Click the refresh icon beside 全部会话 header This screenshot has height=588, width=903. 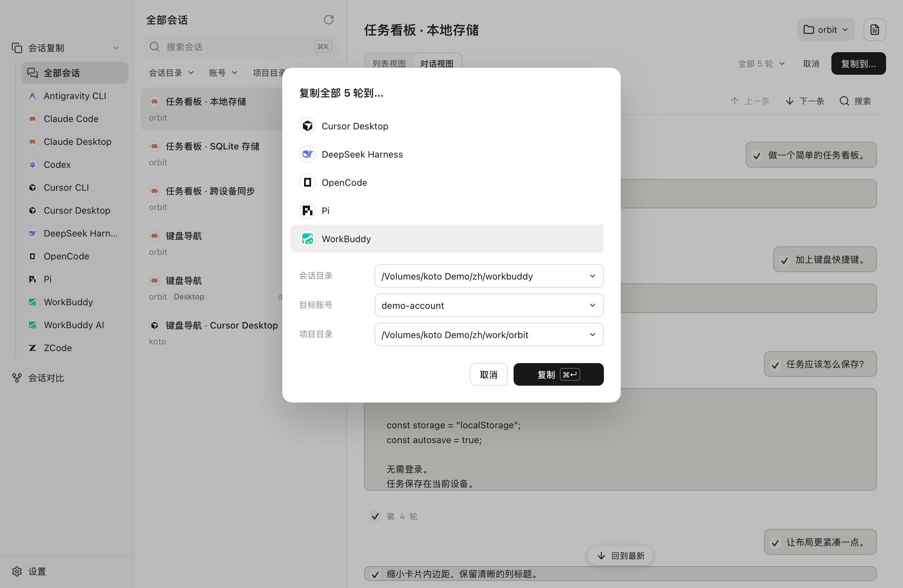[x=328, y=20]
